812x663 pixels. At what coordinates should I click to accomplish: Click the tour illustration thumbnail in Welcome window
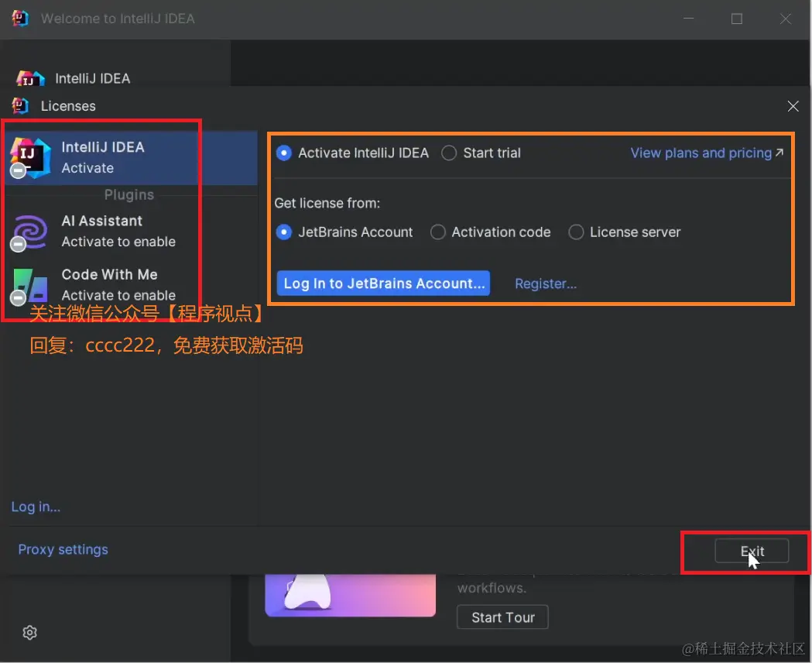pyautogui.click(x=350, y=596)
